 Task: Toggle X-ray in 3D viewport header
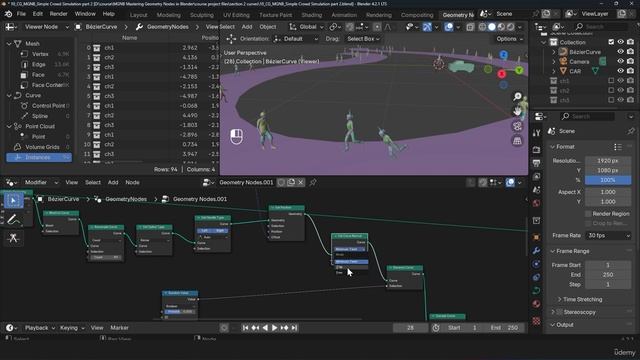click(x=470, y=27)
